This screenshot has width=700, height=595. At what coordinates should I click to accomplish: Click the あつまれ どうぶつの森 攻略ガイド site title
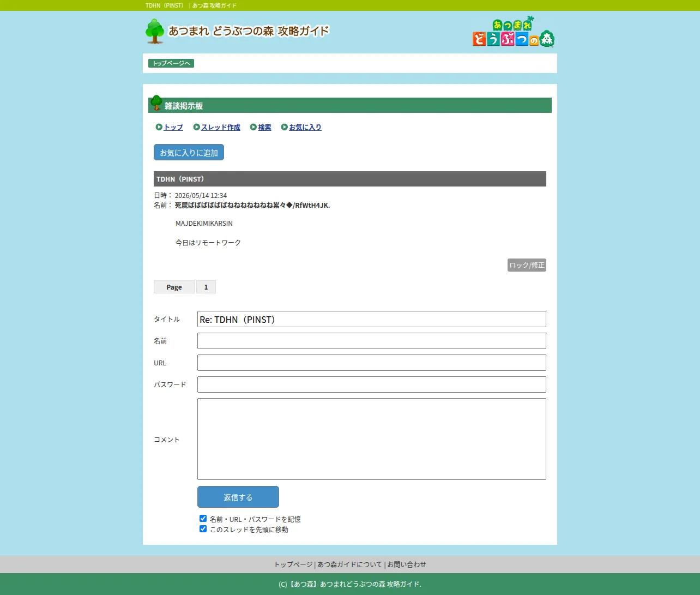point(249,31)
